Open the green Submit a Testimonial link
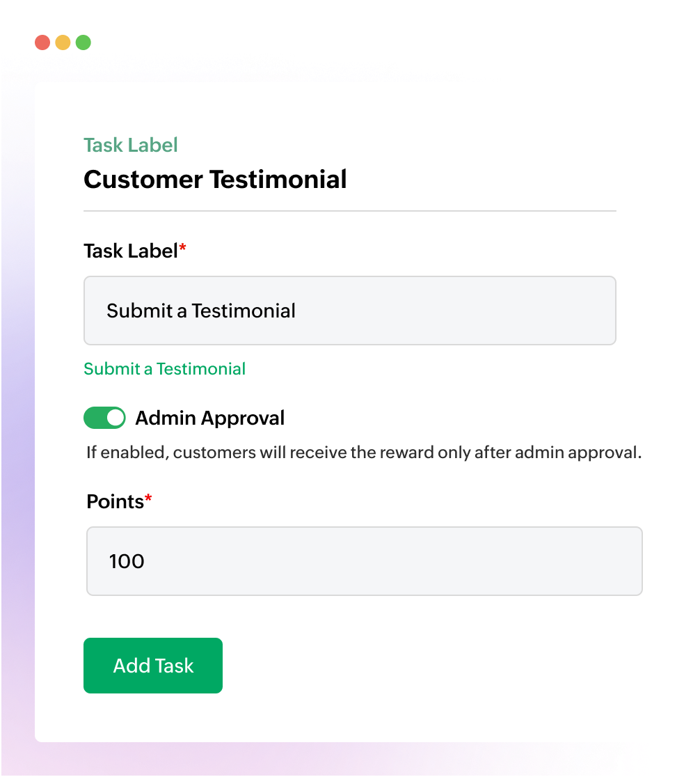 (164, 368)
